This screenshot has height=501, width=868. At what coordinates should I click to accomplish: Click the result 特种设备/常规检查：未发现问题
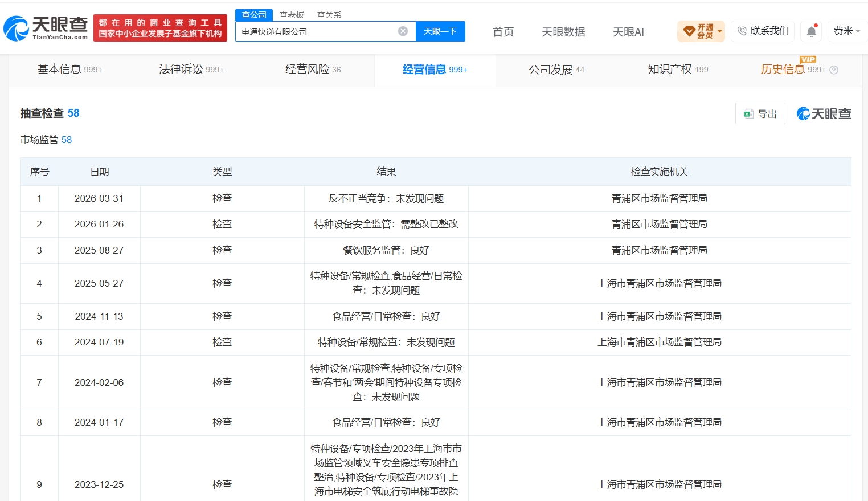386,342
